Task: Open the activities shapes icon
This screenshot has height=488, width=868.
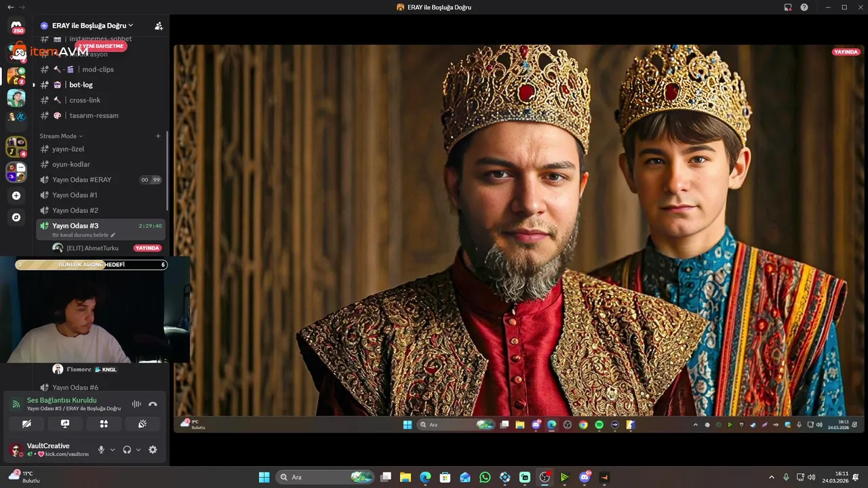Action: pyautogui.click(x=104, y=424)
